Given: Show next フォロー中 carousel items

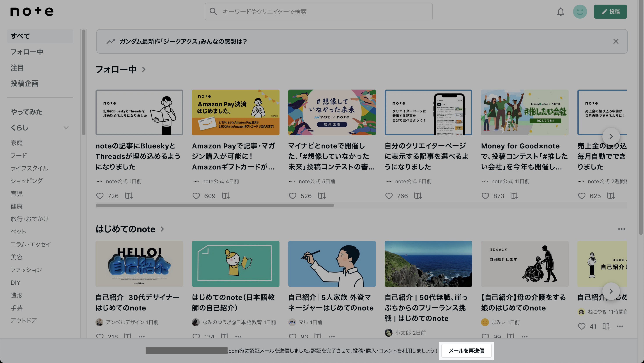Looking at the screenshot, I should (611, 136).
